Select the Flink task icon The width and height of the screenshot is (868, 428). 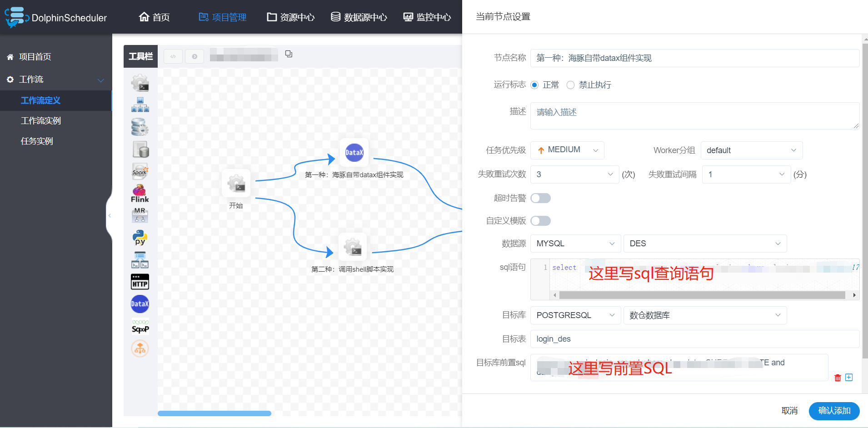click(140, 193)
